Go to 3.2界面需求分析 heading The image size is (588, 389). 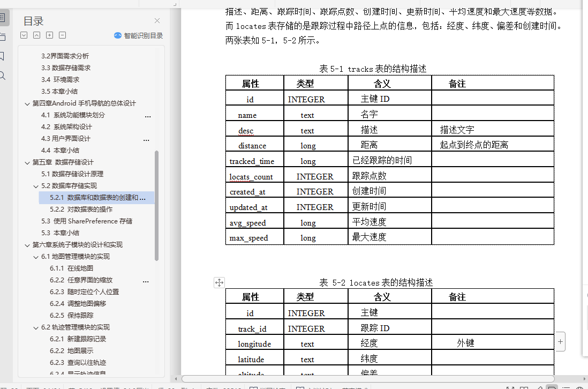point(65,56)
